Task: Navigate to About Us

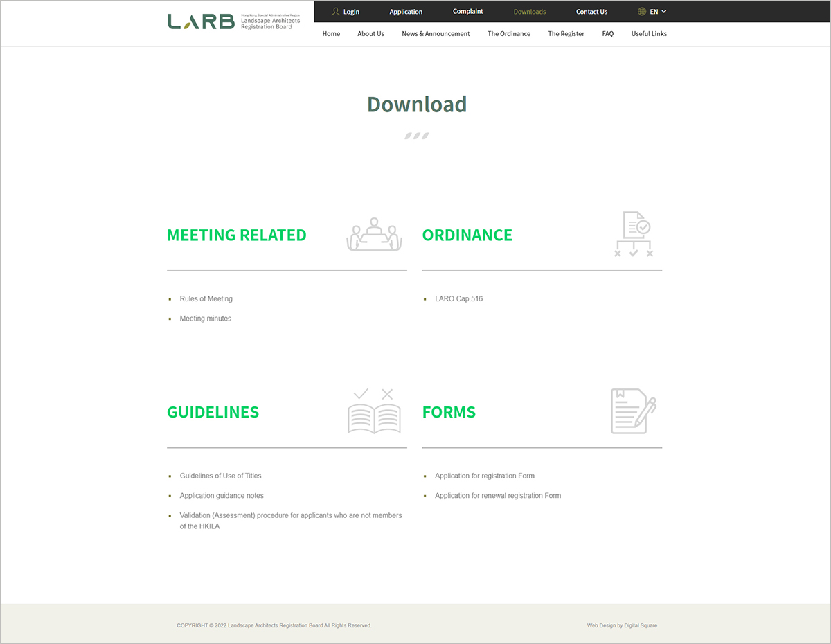Action: [x=370, y=34]
